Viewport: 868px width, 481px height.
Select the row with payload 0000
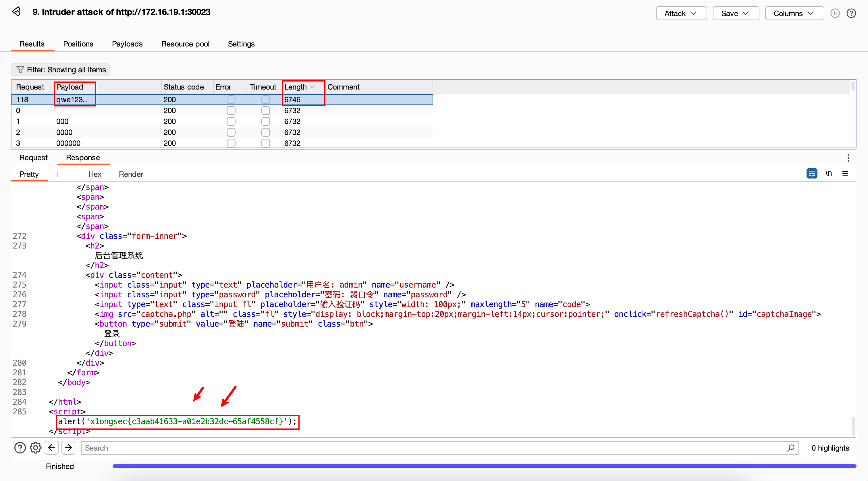[222, 132]
